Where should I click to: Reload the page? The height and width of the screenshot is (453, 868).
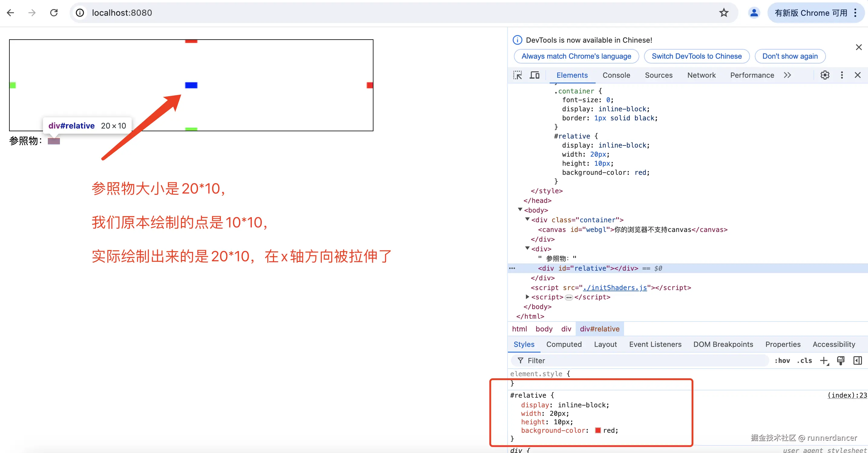54,13
